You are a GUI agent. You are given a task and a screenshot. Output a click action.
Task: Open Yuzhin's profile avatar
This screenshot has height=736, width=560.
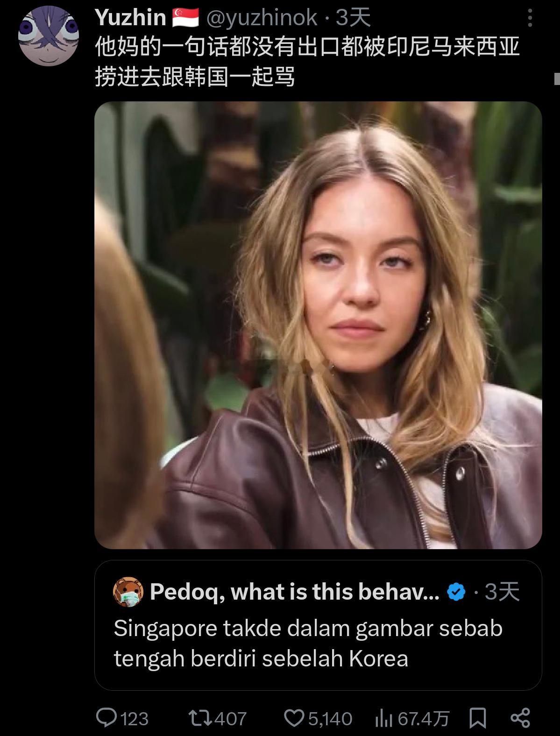(48, 37)
